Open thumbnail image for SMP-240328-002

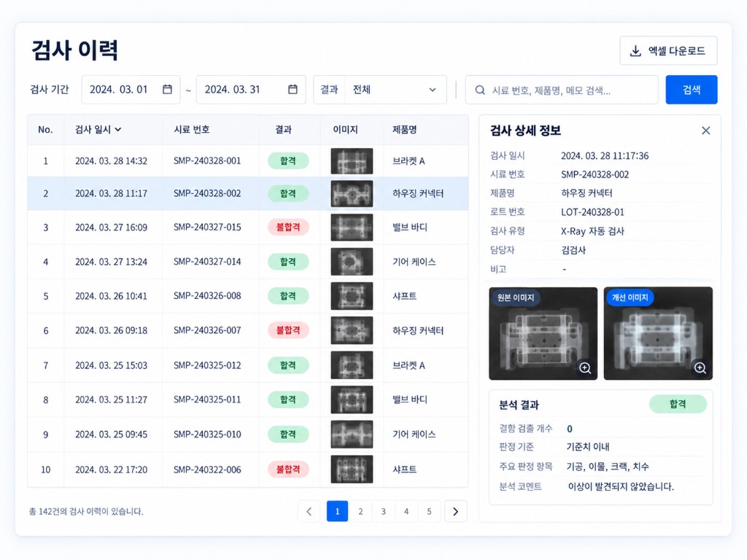click(x=352, y=194)
